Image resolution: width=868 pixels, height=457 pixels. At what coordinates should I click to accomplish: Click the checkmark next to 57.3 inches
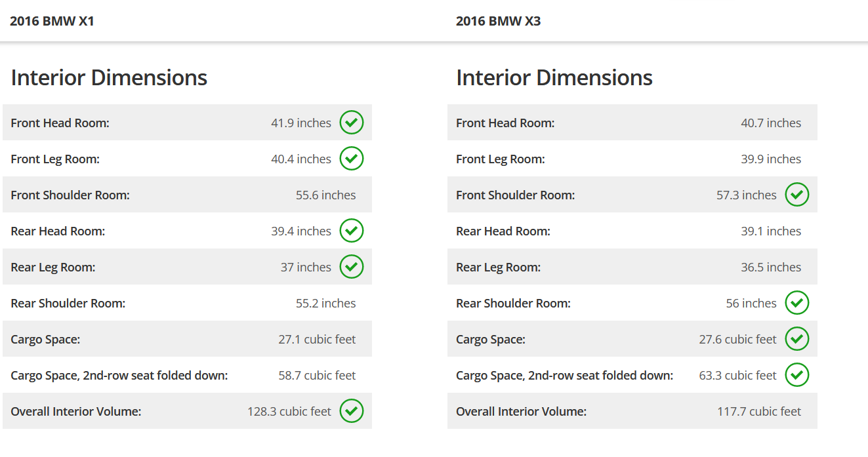797,195
